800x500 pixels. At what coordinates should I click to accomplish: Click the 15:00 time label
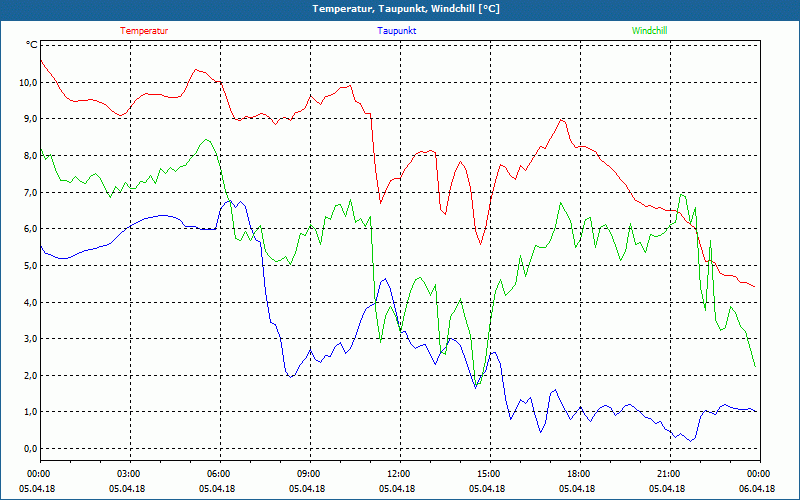pyautogui.click(x=487, y=474)
